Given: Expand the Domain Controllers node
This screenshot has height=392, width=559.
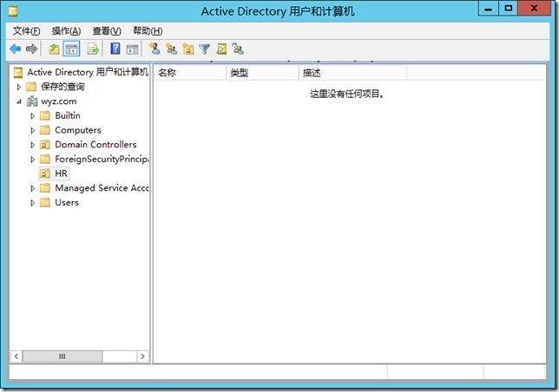Looking at the screenshot, I should [x=32, y=145].
